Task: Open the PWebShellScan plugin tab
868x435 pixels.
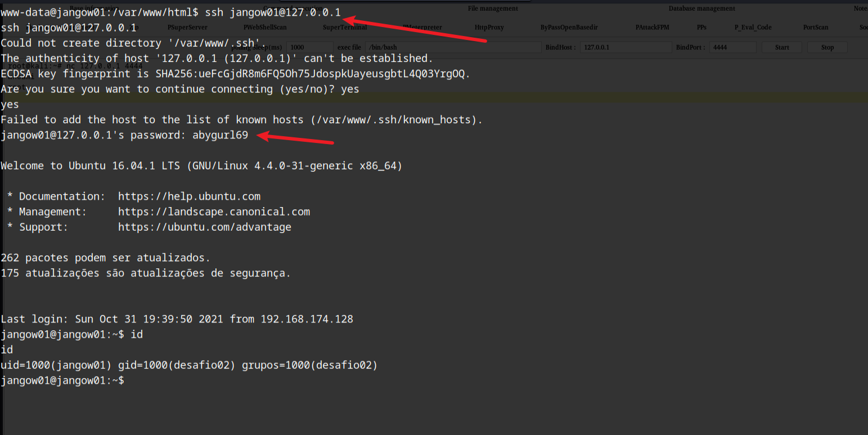Action: pos(265,27)
